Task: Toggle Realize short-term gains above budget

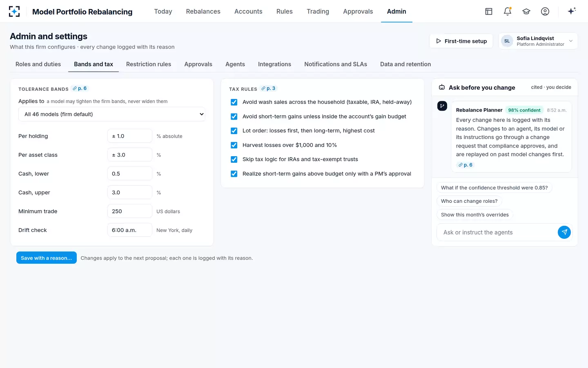Action: [234, 174]
